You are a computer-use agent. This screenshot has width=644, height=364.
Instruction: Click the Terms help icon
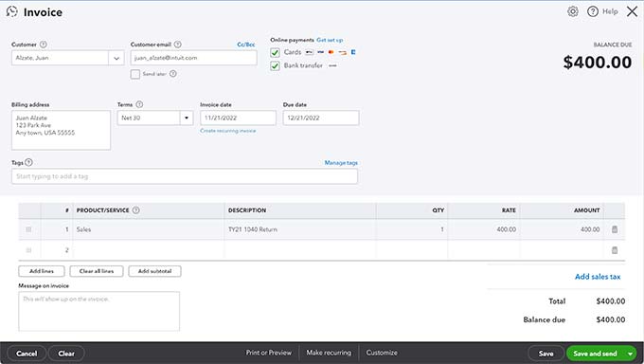point(139,104)
